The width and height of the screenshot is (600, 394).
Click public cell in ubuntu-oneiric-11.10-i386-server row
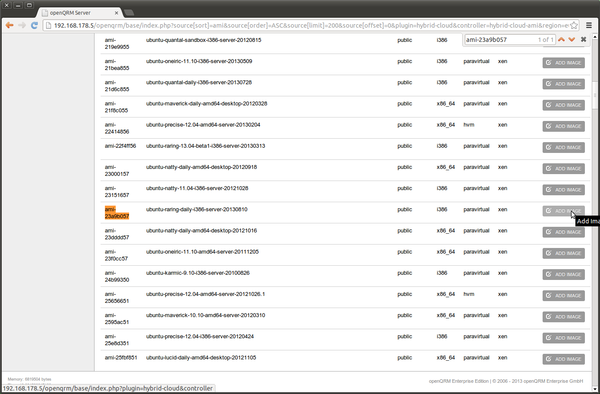[404, 61]
